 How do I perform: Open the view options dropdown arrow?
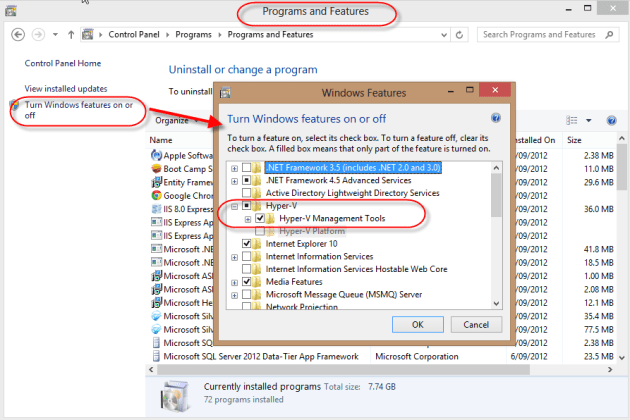[589, 120]
